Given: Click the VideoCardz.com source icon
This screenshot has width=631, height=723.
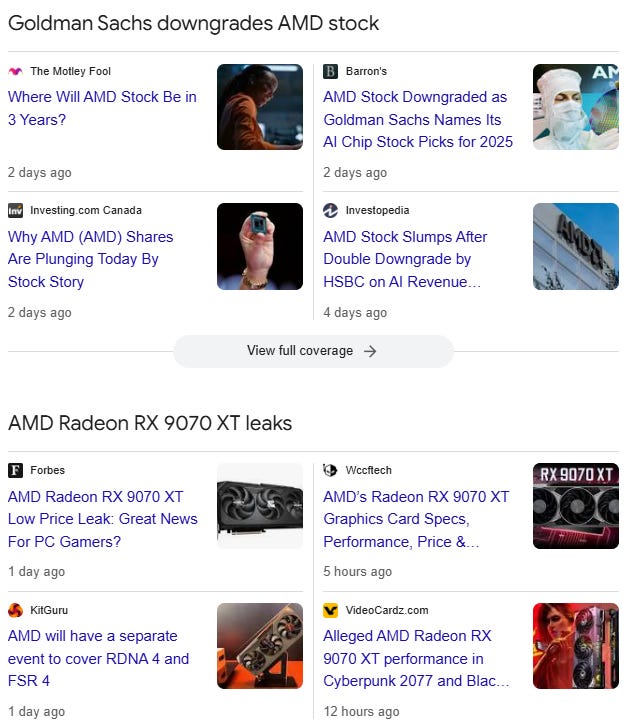Looking at the screenshot, I should click(x=330, y=610).
